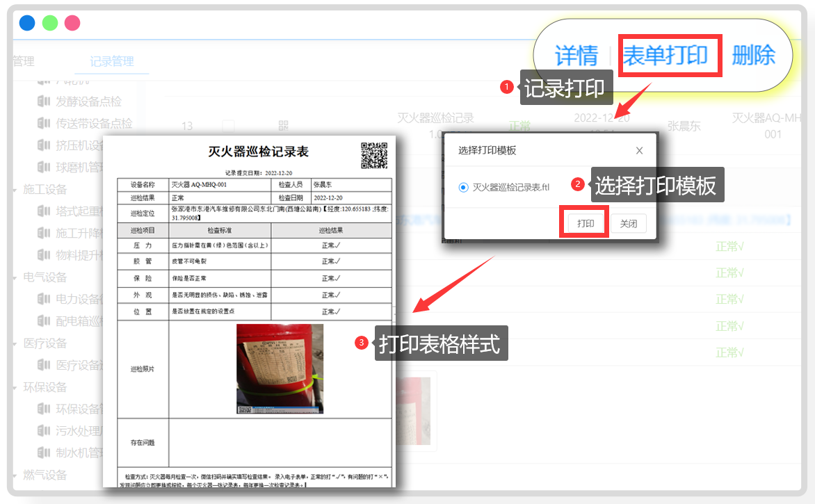Open 发酵设备点检 tree item

pyautogui.click(x=88, y=101)
